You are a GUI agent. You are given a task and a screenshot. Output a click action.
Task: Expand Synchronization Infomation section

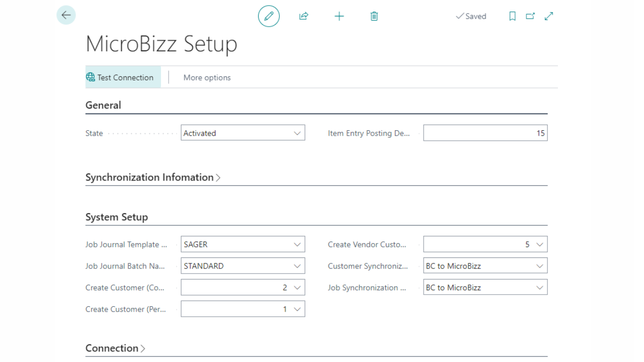[153, 177]
